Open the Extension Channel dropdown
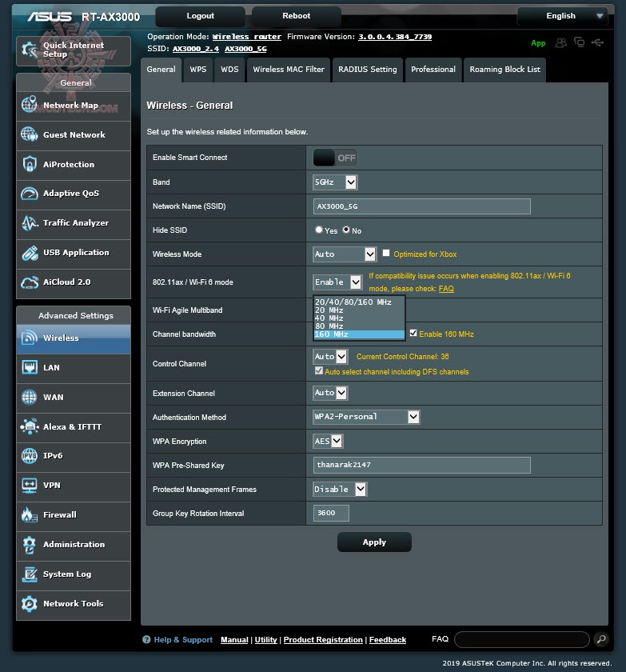The image size is (626, 672). (x=330, y=393)
